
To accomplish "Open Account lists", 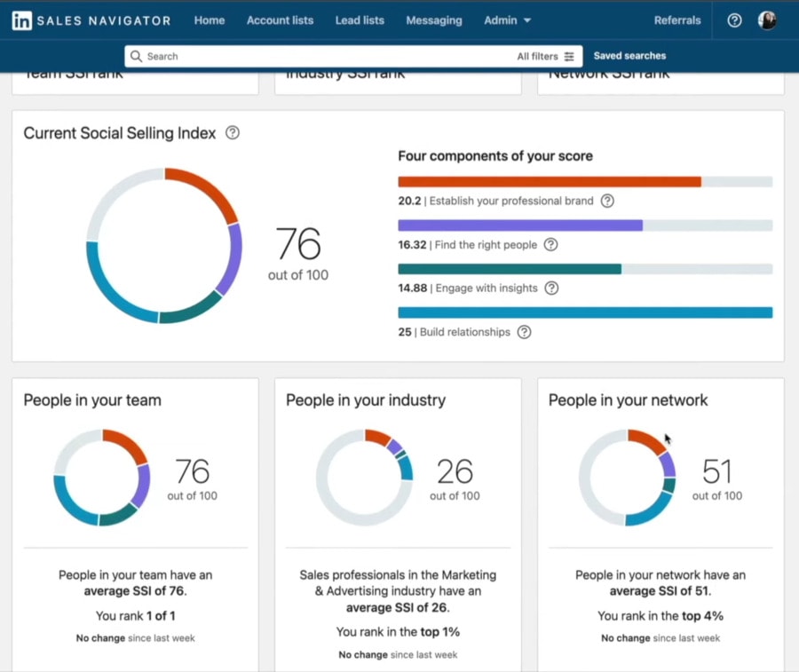I will (281, 20).
